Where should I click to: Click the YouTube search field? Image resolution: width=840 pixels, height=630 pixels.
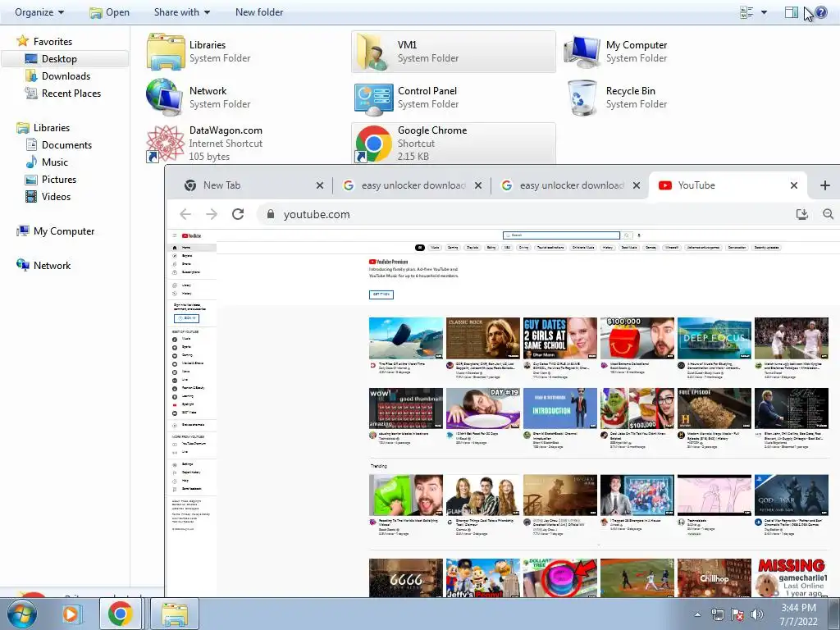pyautogui.click(x=561, y=235)
